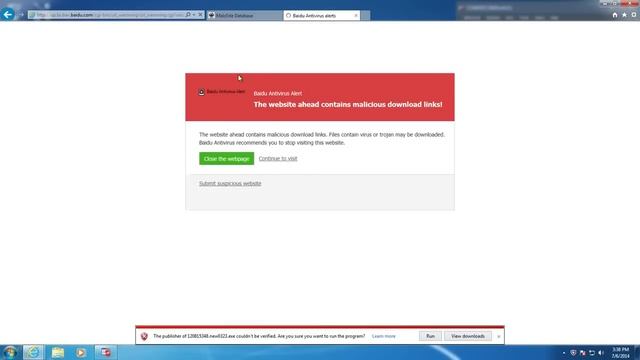Click the Internet Explorer taskbar icon
Viewport: 640px width, 360px height.
pos(33,352)
